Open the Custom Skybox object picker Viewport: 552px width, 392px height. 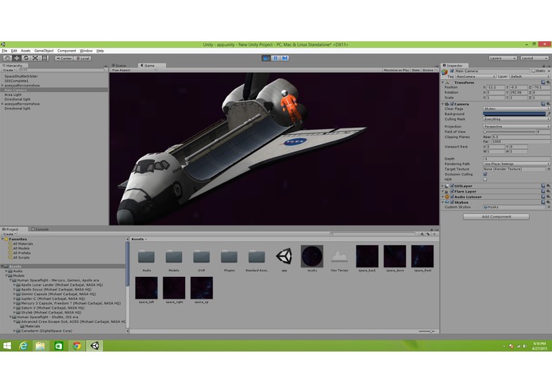coord(549,207)
